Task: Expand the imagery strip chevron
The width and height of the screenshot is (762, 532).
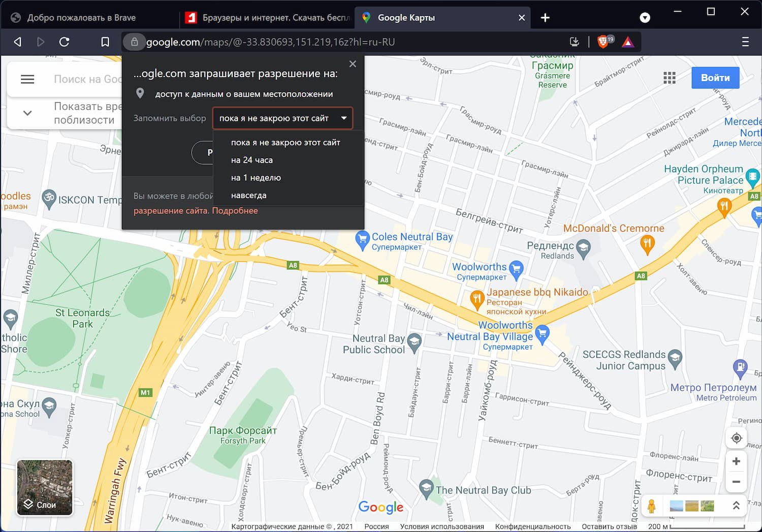Action: click(736, 506)
